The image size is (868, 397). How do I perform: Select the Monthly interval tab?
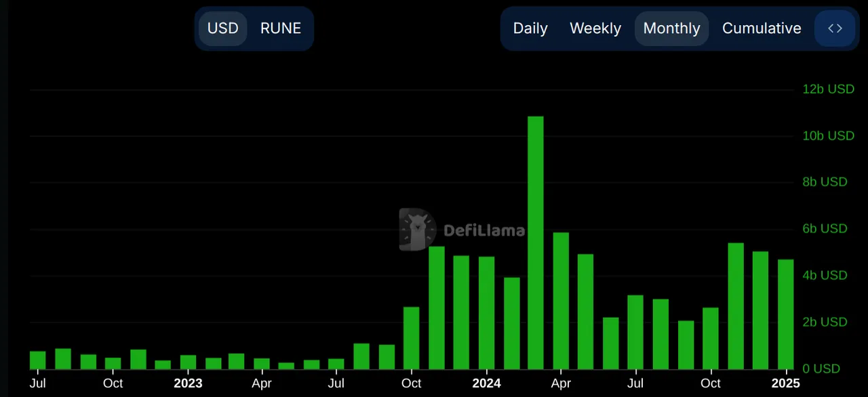pyautogui.click(x=671, y=28)
